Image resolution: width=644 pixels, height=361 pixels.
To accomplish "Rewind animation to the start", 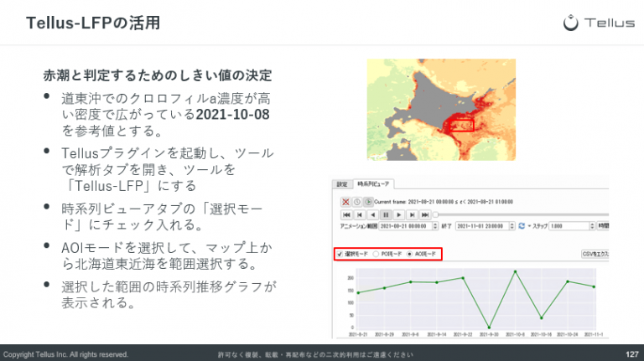I will click(346, 214).
